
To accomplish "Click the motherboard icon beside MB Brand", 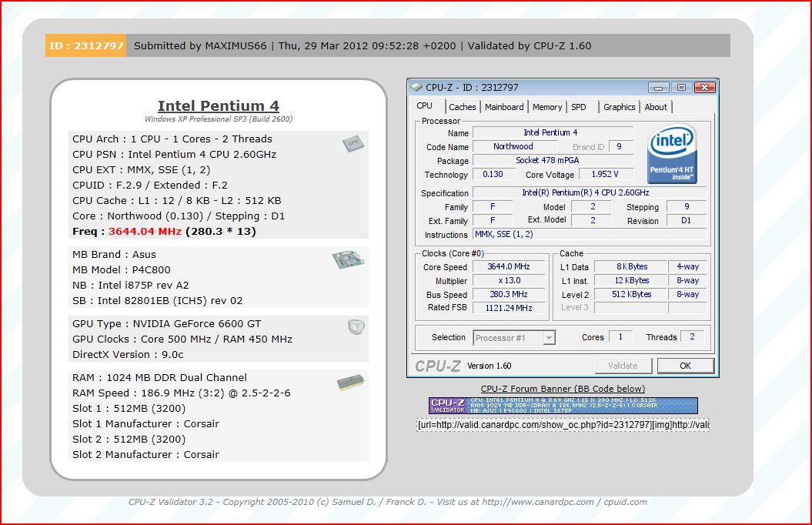I will 348,259.
